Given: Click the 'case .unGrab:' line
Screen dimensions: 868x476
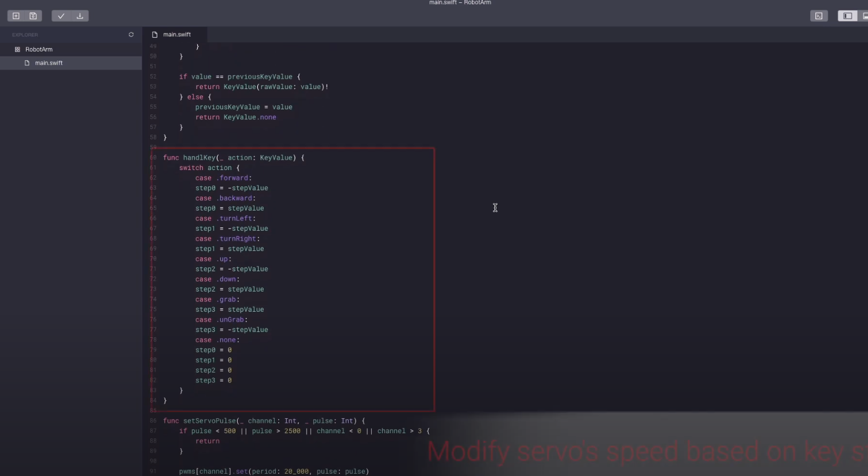Looking at the screenshot, I should pos(221,320).
